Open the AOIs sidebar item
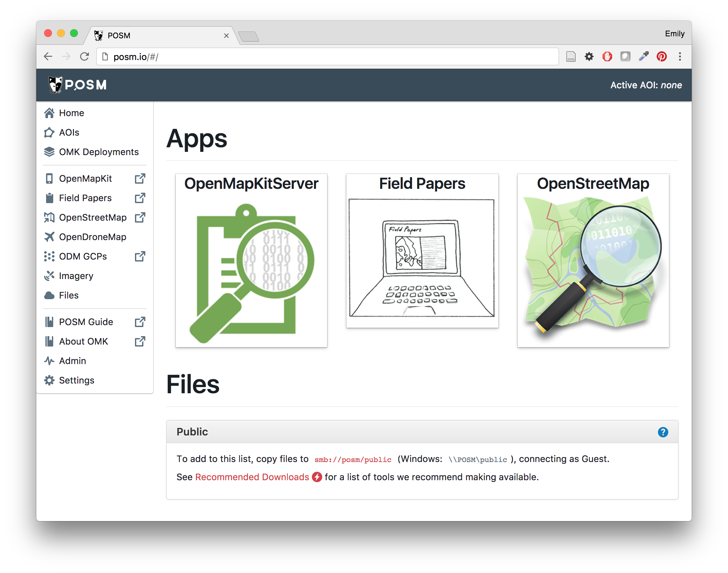The image size is (728, 573). pos(69,132)
